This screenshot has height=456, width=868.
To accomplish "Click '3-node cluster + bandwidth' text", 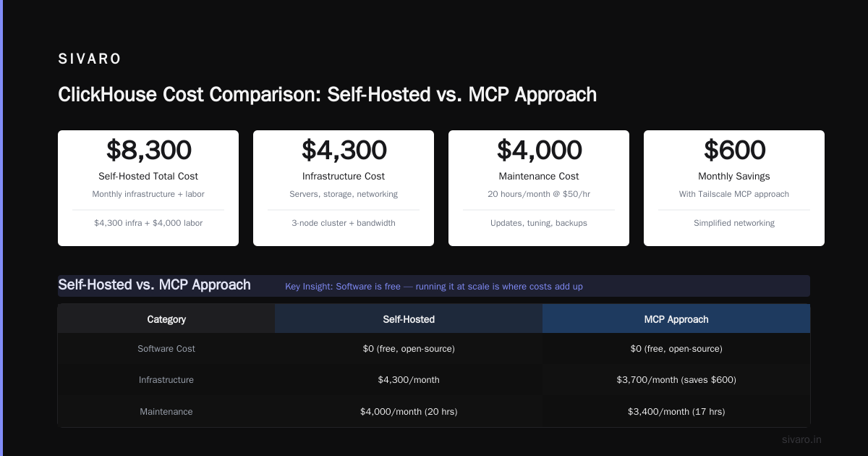I will (344, 223).
